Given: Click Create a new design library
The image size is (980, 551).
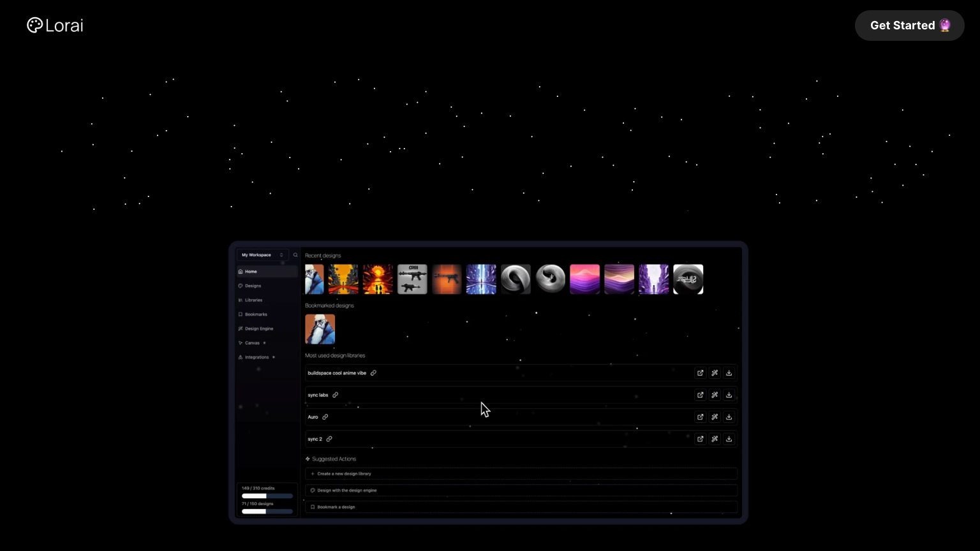Looking at the screenshot, I should 344,474.
